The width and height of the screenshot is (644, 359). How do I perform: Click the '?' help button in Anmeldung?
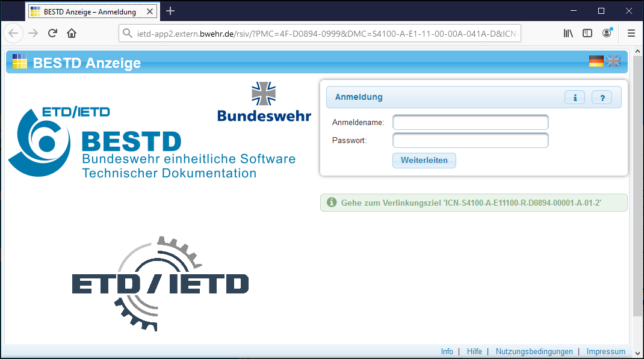click(x=602, y=97)
